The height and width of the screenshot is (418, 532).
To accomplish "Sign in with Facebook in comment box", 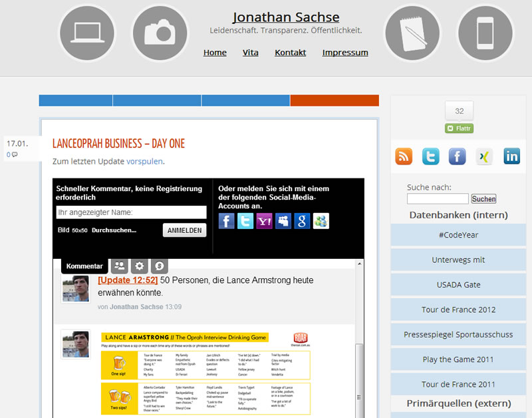I will point(226,221).
